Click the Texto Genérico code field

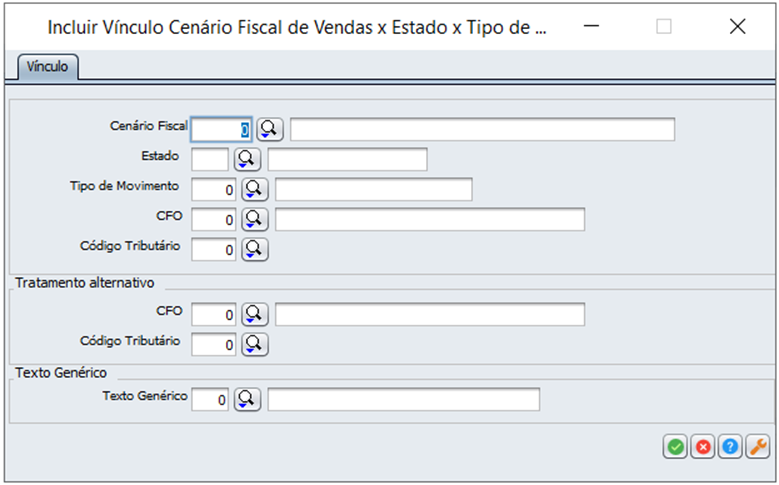(x=210, y=399)
